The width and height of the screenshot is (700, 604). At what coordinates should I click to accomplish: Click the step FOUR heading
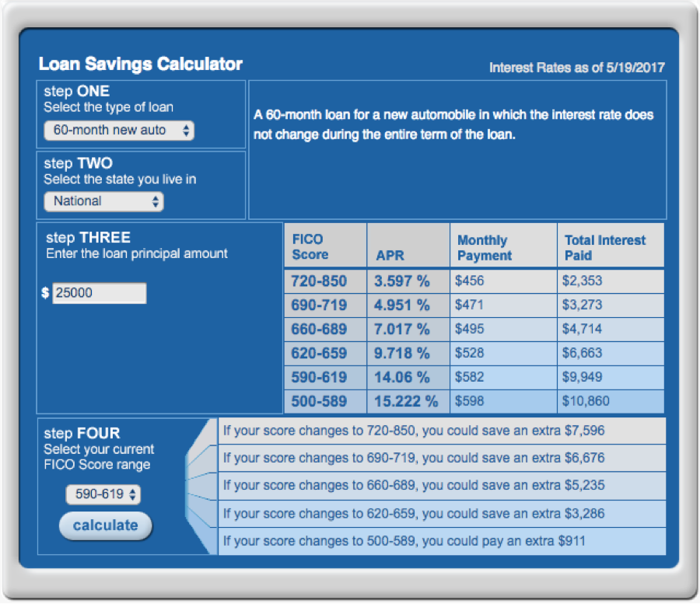tap(82, 433)
